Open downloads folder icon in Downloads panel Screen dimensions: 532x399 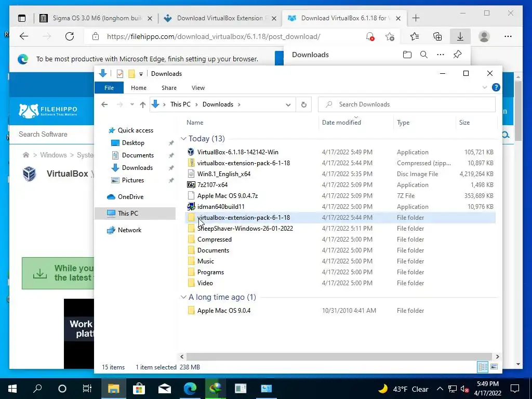(x=407, y=55)
